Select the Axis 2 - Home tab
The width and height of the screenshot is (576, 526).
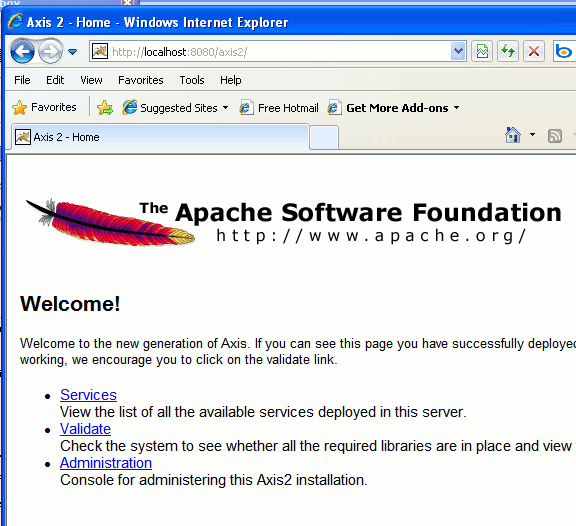(160, 137)
